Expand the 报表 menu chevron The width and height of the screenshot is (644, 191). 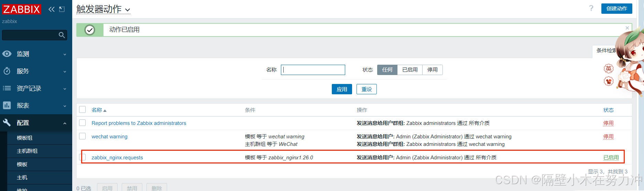point(65,106)
